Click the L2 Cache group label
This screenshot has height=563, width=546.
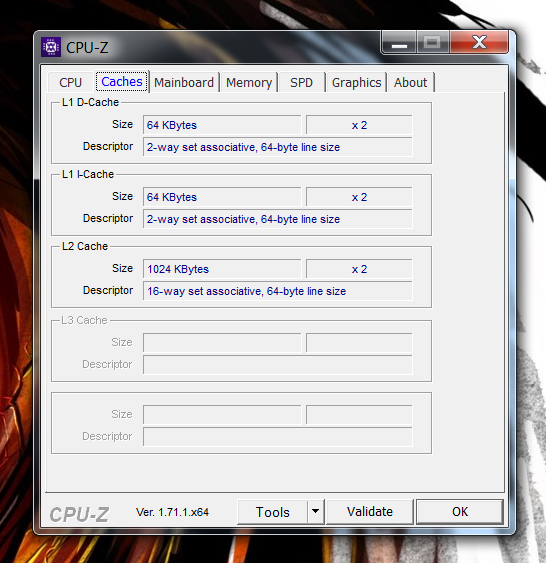click(x=85, y=246)
